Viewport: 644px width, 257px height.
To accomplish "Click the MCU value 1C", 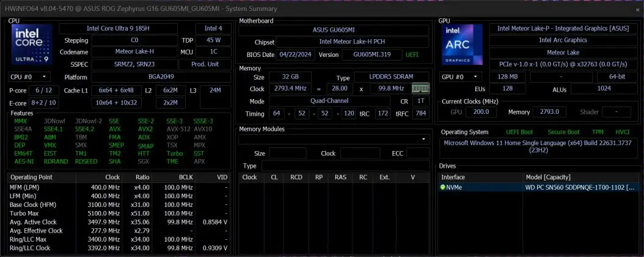I will pos(213,52).
